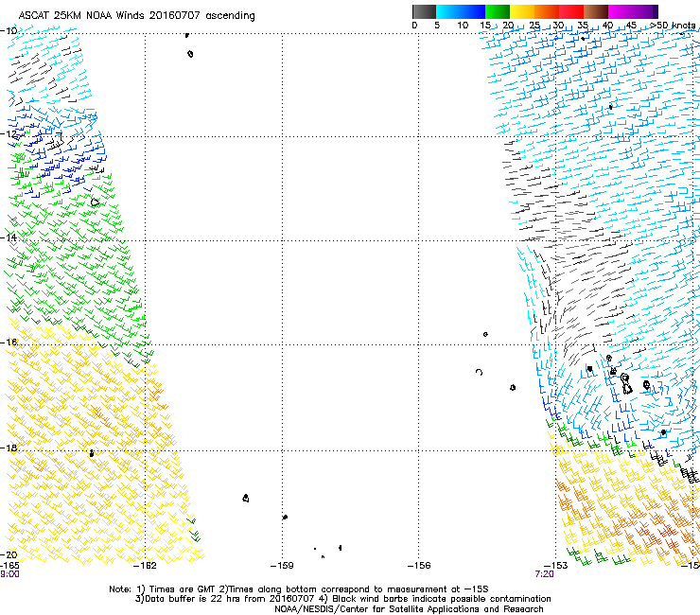
Task: Click the 'NOAA/NESDIS/Center for Satellite Applications and Research' credit
Action: tap(409, 609)
